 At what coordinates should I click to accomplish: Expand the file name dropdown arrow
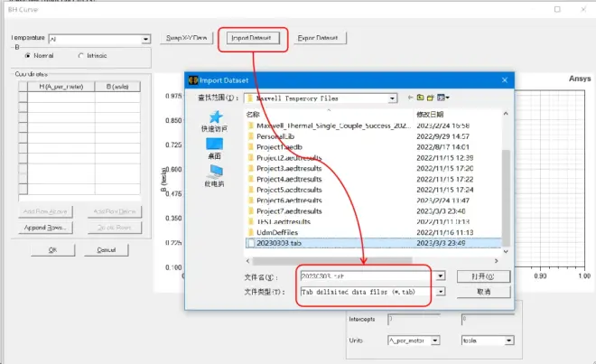[x=441, y=276]
